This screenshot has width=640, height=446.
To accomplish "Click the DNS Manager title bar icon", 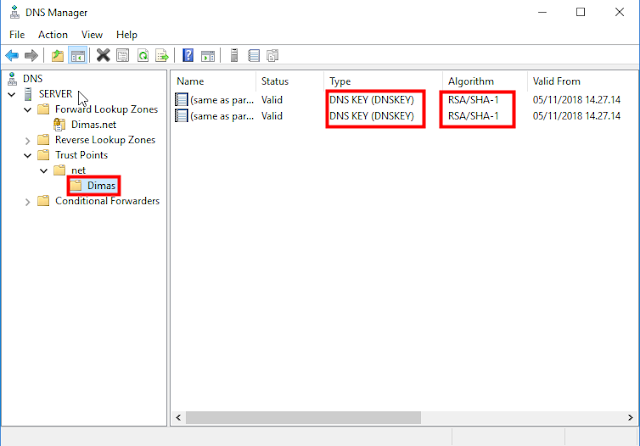I will tap(15, 12).
